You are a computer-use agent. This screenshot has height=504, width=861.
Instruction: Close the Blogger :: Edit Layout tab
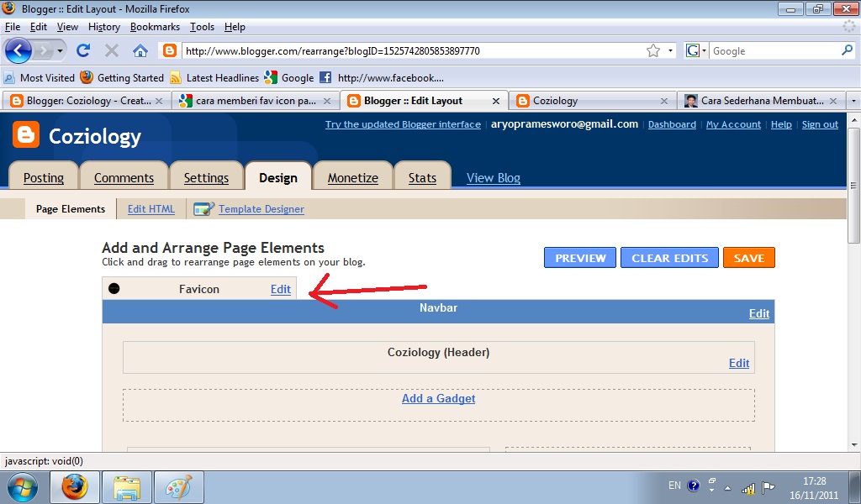pos(496,101)
